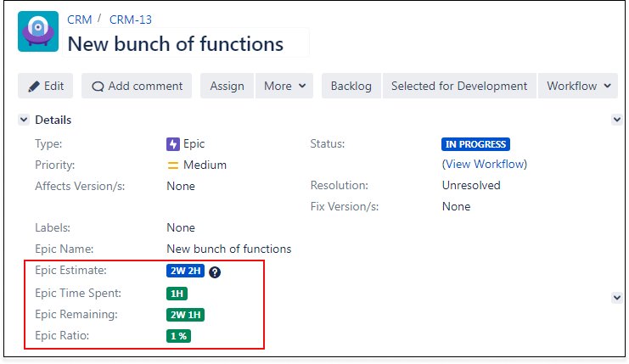The height and width of the screenshot is (364, 629).
Task: Add a comment to the issue
Action: click(137, 86)
